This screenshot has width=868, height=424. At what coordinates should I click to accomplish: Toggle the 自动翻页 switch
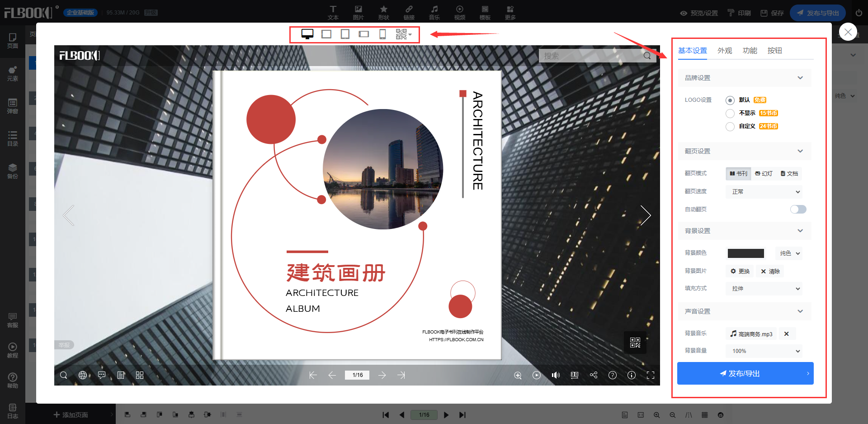coord(798,209)
